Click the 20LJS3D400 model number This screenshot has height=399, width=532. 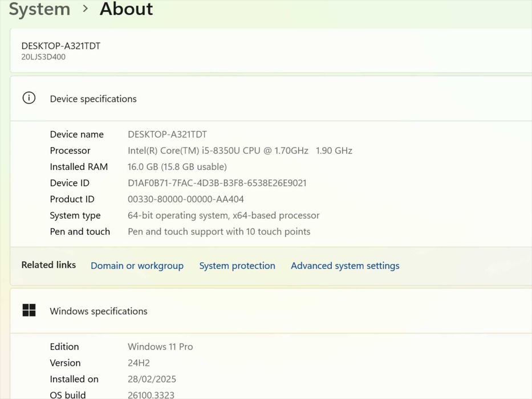[43, 57]
